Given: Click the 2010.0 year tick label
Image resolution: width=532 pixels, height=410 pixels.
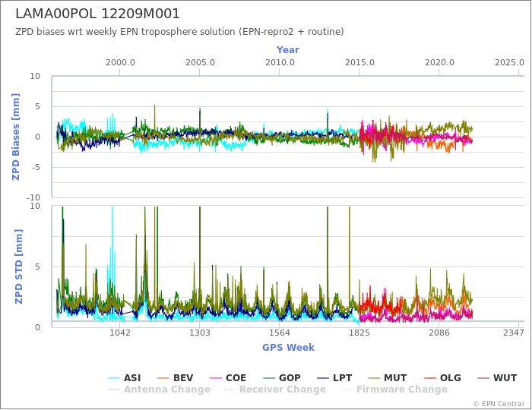Looking at the screenshot, I should [280, 63].
